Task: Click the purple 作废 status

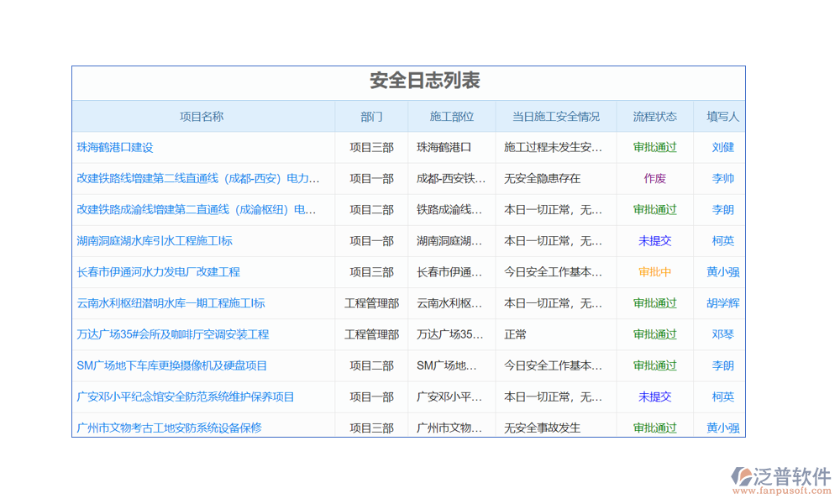Action: pyautogui.click(x=655, y=178)
